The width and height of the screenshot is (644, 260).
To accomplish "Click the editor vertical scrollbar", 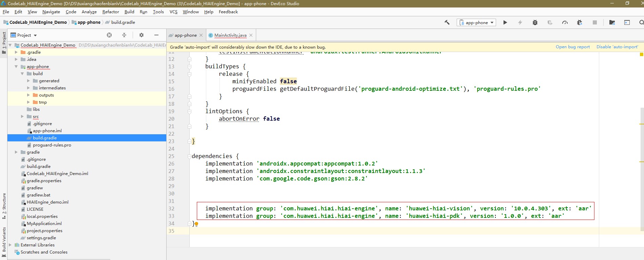I will click(x=642, y=169).
